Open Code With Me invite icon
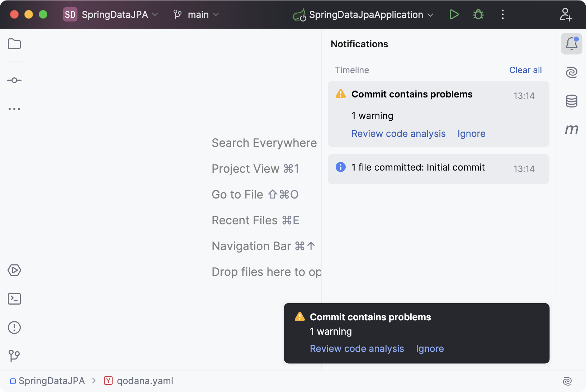Image resolution: width=586 pixels, height=392 pixels. click(x=566, y=15)
